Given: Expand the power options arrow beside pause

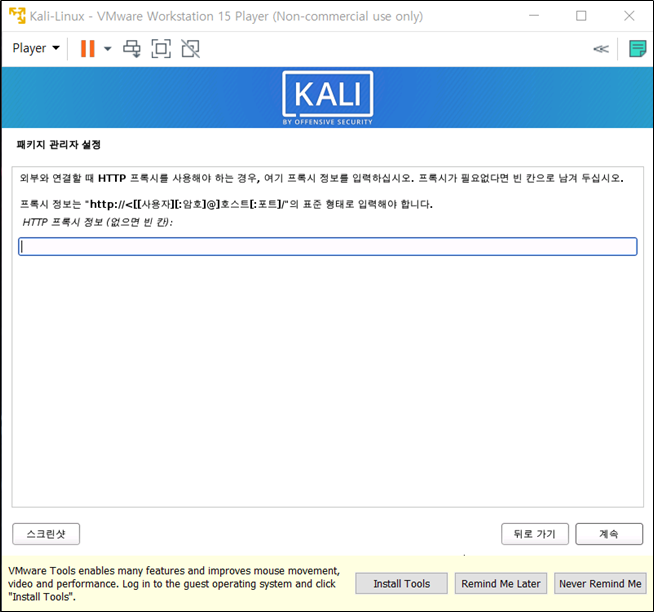Looking at the screenshot, I should pyautogui.click(x=108, y=48).
